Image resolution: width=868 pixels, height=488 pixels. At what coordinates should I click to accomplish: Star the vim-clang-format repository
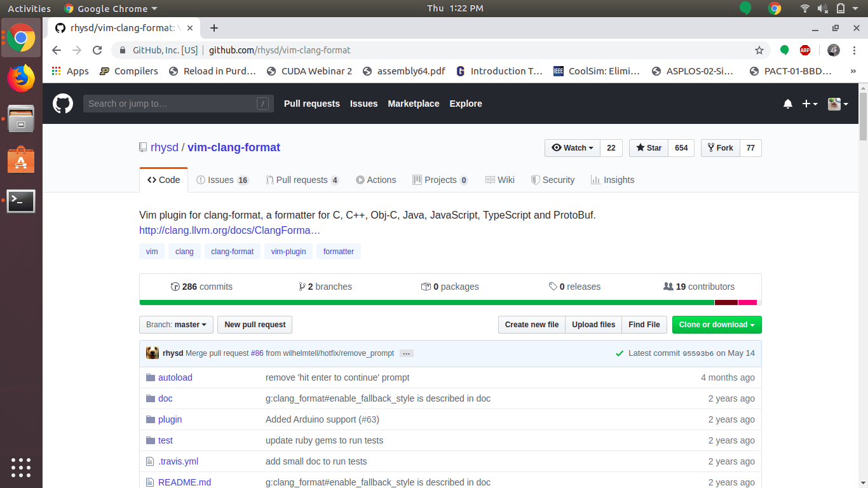(648, 147)
